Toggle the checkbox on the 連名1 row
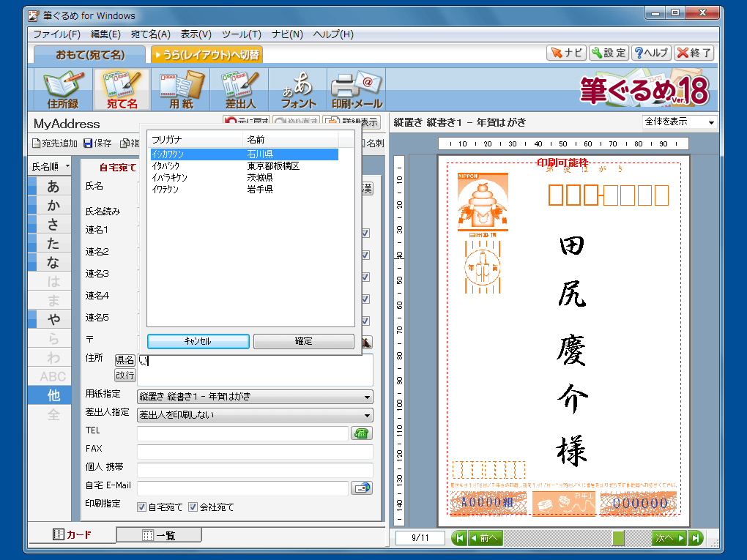This screenshot has width=747, height=560. pos(365,234)
